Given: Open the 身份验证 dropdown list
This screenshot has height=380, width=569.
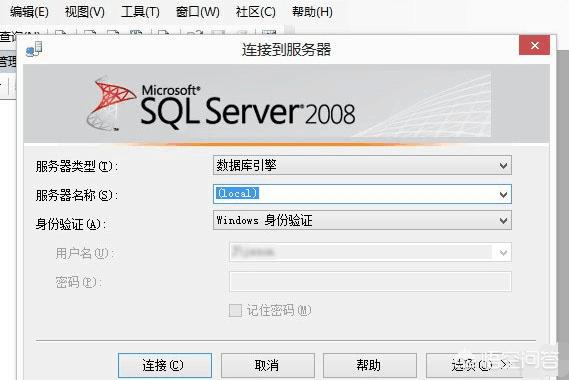Looking at the screenshot, I should [503, 221].
